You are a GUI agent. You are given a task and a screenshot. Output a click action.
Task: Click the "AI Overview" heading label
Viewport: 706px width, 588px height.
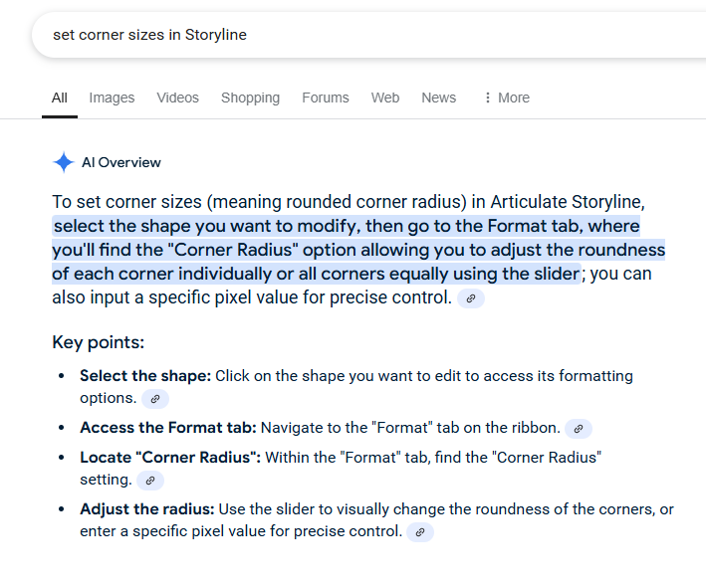point(121,163)
